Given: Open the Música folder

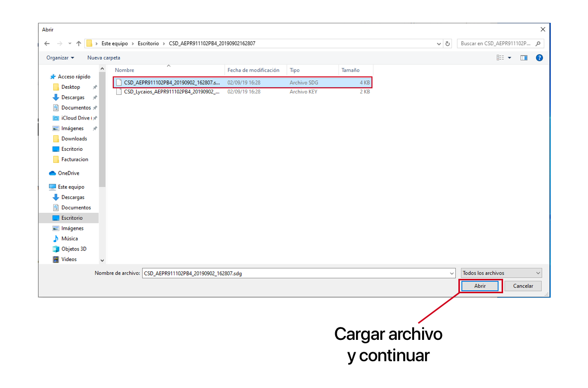Looking at the screenshot, I should (x=70, y=239).
